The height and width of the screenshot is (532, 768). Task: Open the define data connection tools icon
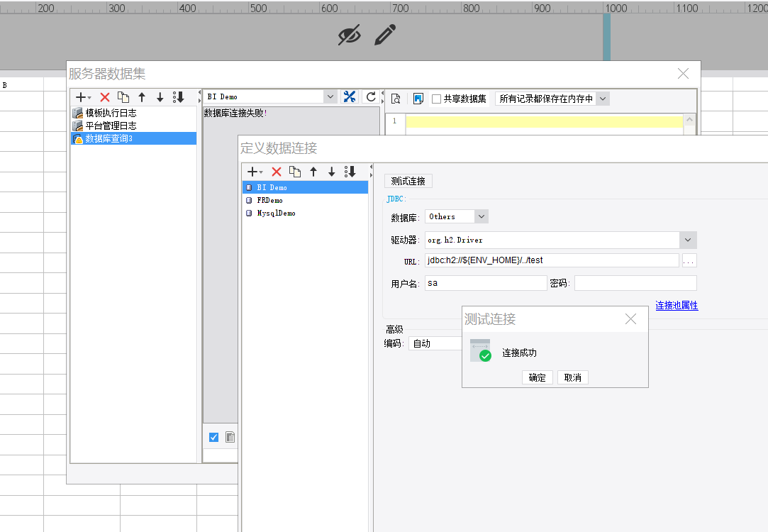click(350, 97)
